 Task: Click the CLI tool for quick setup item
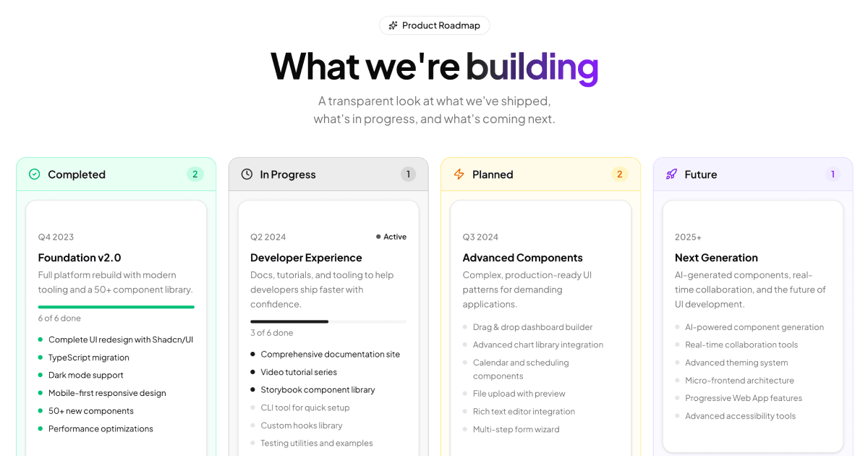[x=305, y=408]
